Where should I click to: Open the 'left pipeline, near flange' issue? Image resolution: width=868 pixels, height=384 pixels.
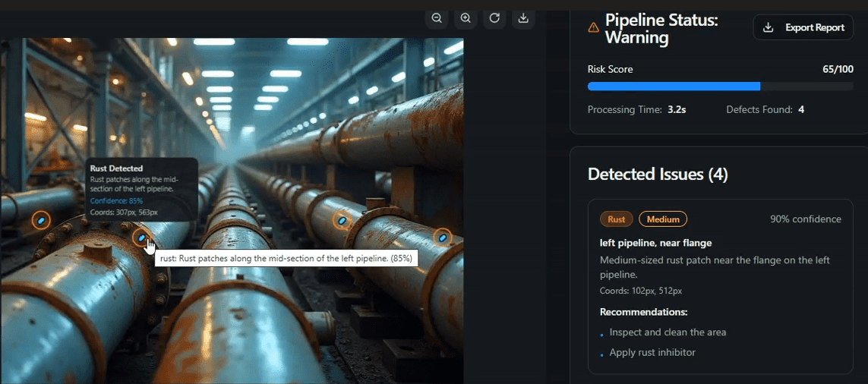(x=655, y=243)
